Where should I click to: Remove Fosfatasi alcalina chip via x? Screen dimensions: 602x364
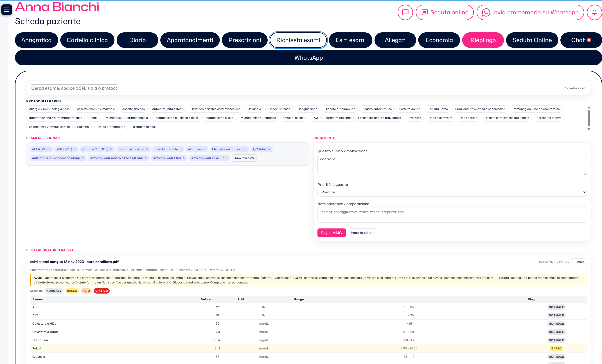[x=147, y=149]
